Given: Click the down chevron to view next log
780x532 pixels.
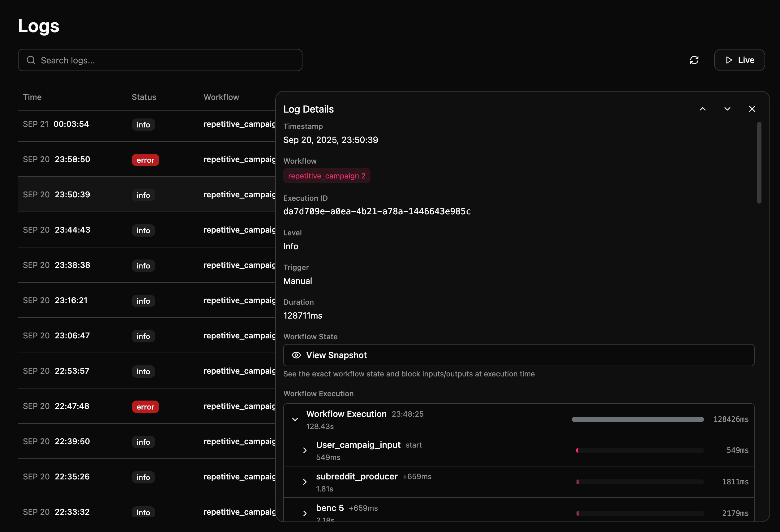Looking at the screenshot, I should [x=727, y=109].
